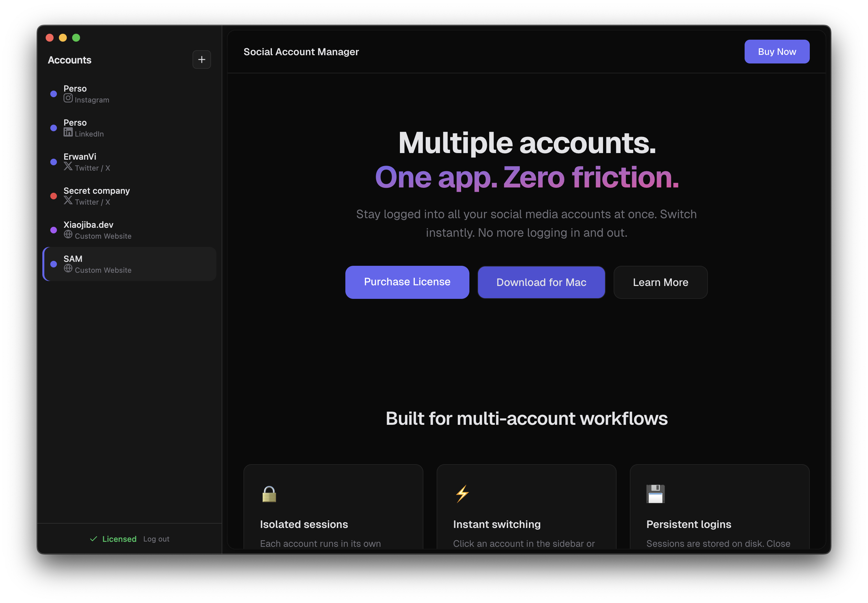Click the padlock icon above Isolated sessions
868x603 pixels.
[x=269, y=494]
